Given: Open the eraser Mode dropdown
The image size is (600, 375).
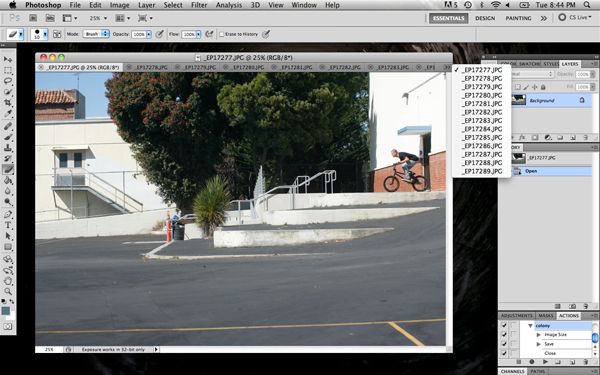Looking at the screenshot, I should click(x=96, y=34).
